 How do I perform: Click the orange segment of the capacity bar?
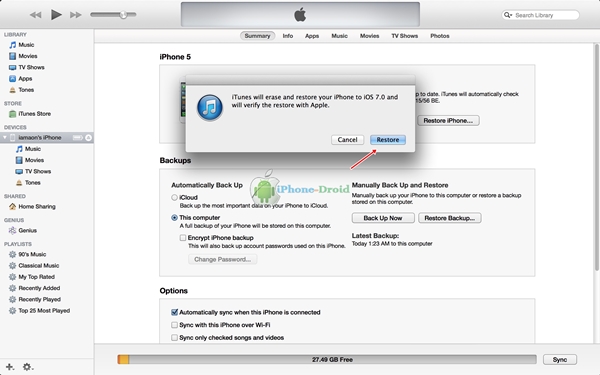(124, 359)
